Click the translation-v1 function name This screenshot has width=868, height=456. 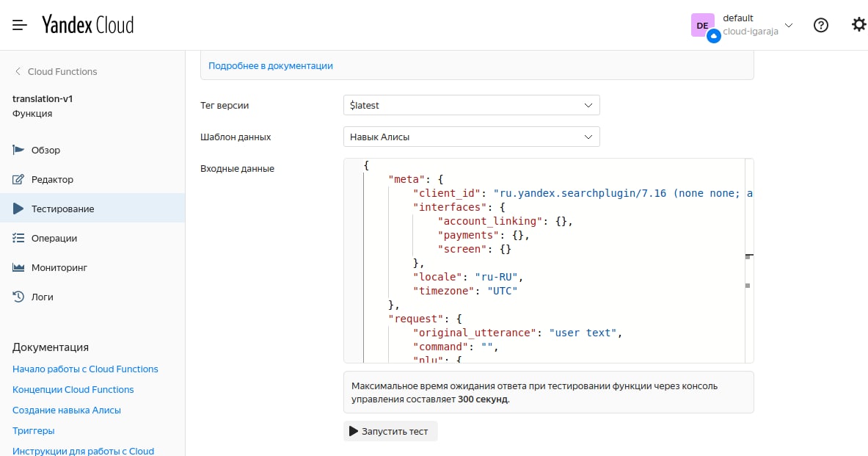click(x=43, y=98)
